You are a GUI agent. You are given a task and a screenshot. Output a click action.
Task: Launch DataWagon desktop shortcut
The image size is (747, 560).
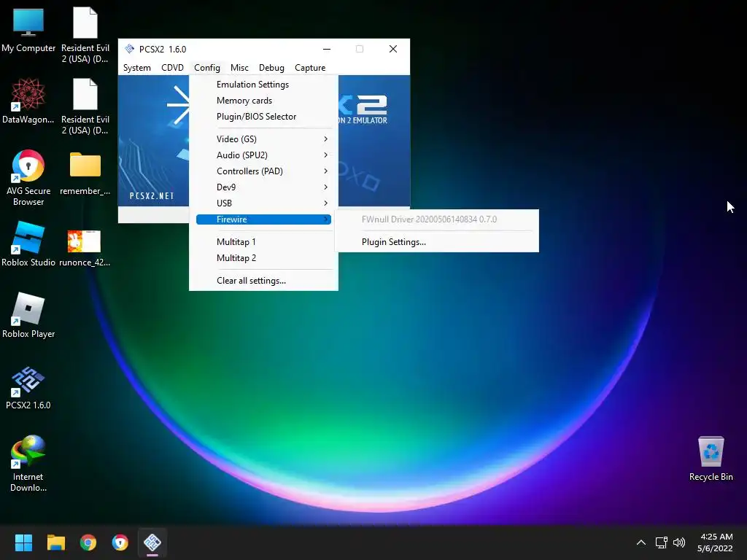(x=28, y=101)
